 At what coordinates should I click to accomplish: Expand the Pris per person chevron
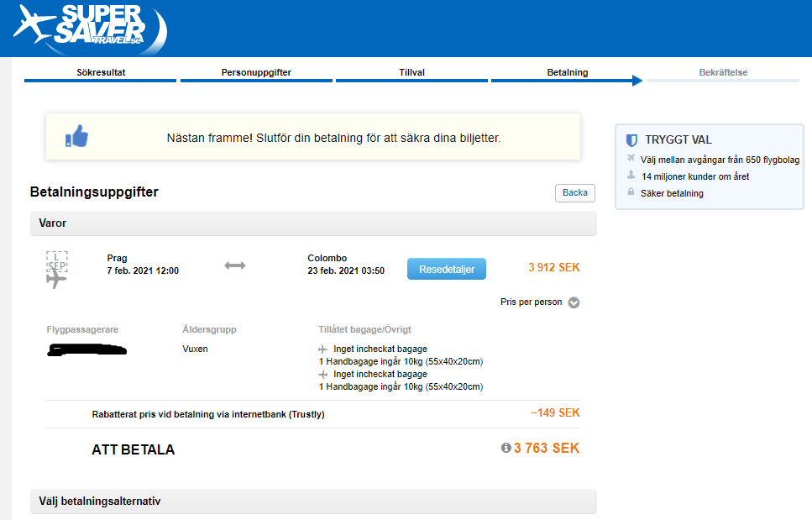tap(574, 302)
